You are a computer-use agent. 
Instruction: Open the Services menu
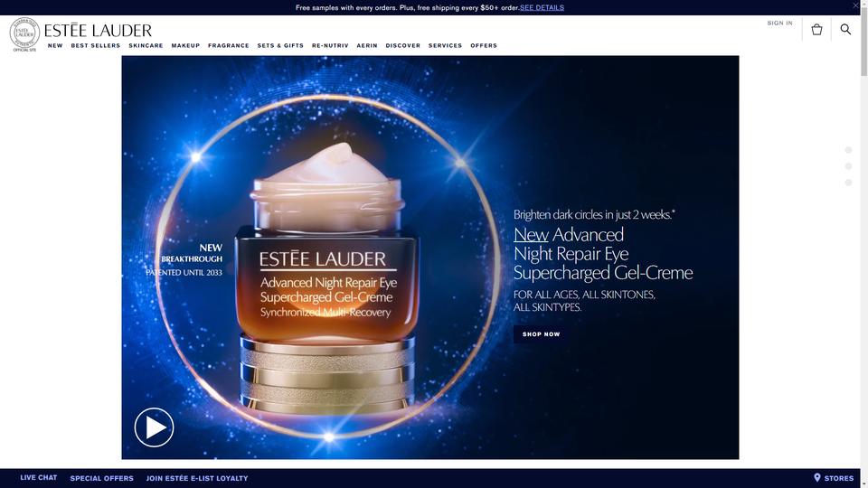tap(445, 45)
